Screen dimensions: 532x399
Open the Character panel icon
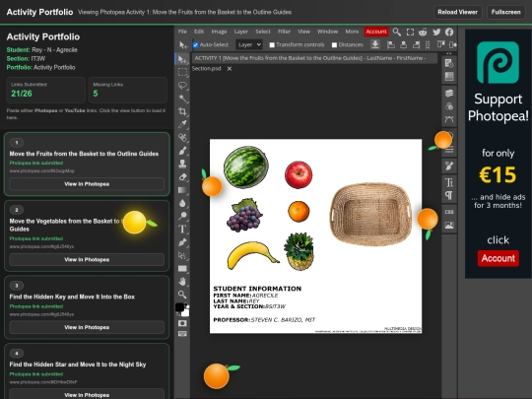[x=449, y=182]
